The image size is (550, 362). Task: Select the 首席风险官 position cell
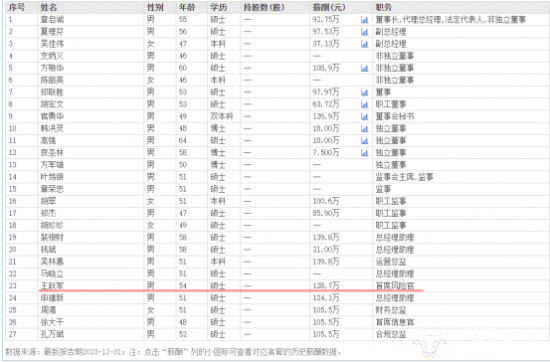coord(395,286)
